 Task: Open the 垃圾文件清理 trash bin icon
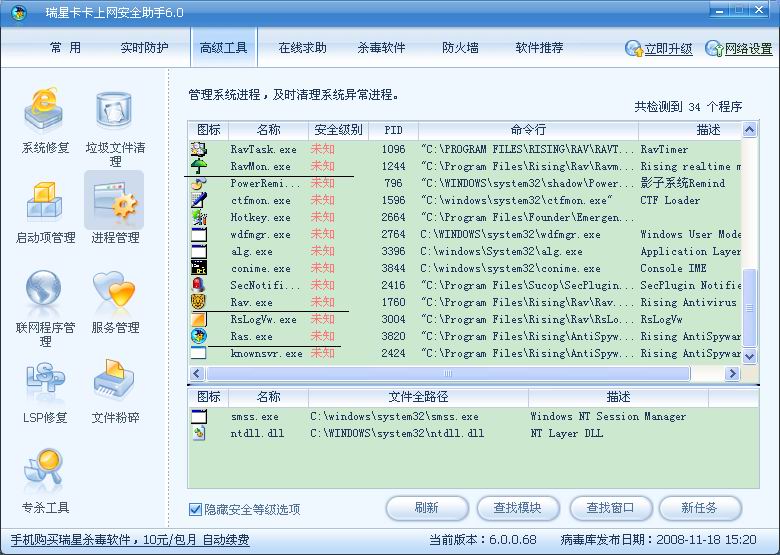pyautogui.click(x=114, y=109)
